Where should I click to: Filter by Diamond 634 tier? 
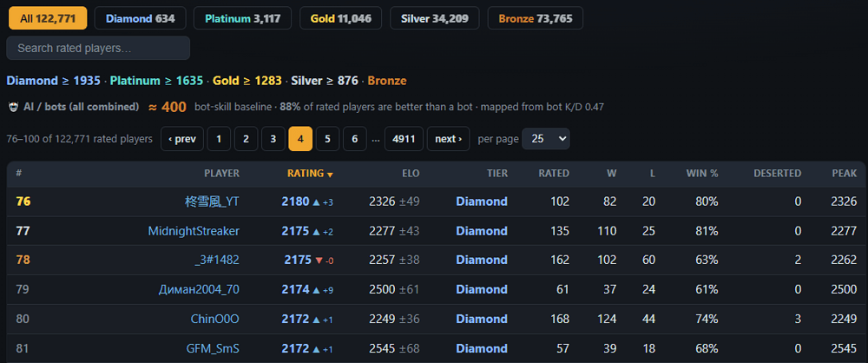pos(141,18)
